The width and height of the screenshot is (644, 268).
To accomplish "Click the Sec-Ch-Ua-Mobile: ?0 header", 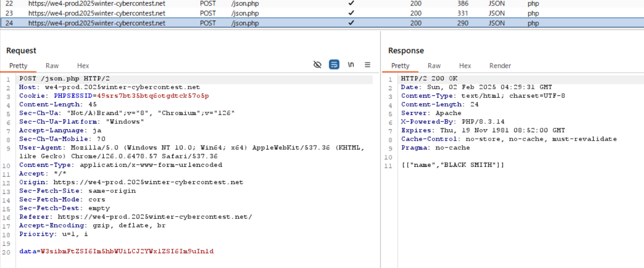I will pyautogui.click(x=62, y=139).
